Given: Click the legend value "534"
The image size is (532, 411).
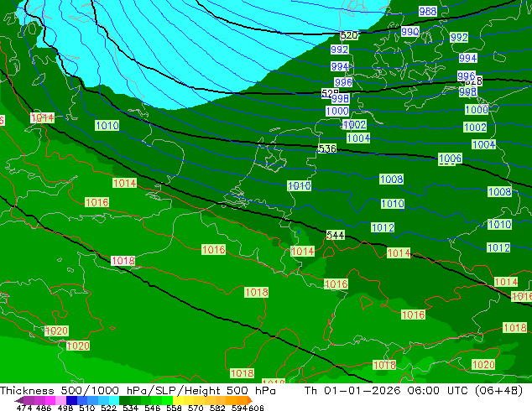Looking at the screenshot, I should (130, 408).
